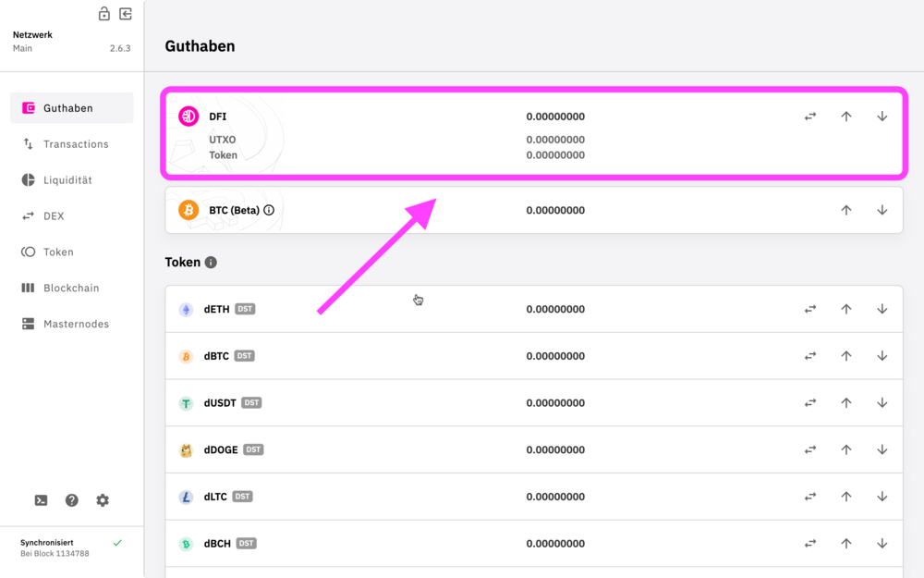Screen dimensions: 924x578
Task: Click receive down-arrow for BTC (Beta)
Action: click(x=881, y=210)
